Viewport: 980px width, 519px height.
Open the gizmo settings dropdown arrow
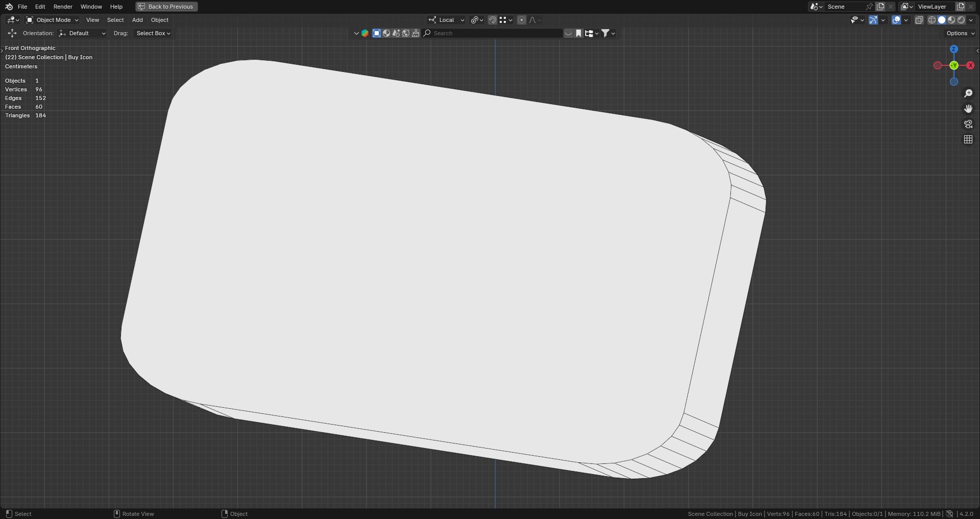pos(883,20)
